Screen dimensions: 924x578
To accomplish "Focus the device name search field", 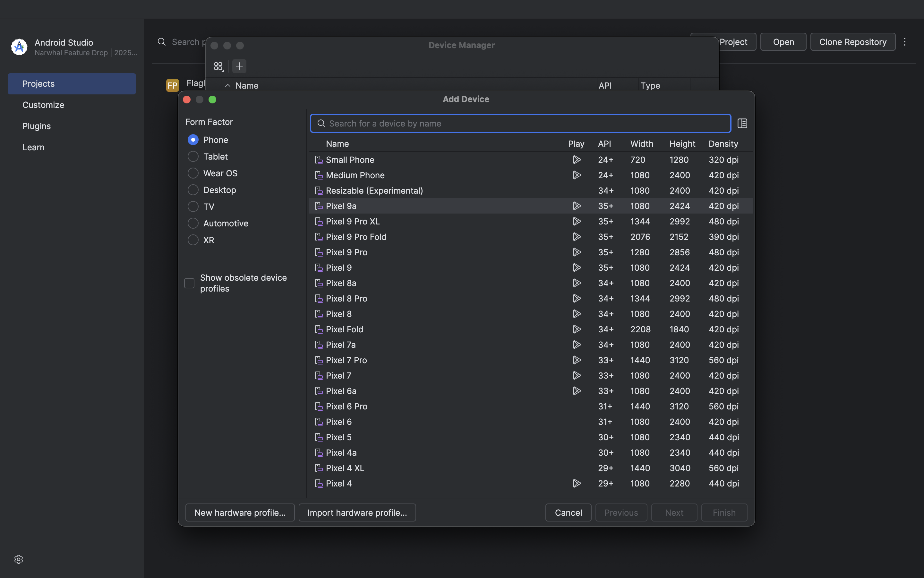I will click(x=520, y=124).
